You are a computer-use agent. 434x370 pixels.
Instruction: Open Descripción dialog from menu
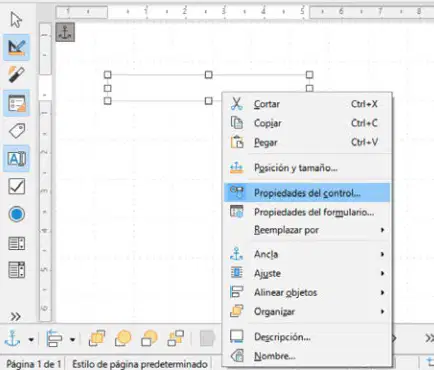[x=307, y=337]
